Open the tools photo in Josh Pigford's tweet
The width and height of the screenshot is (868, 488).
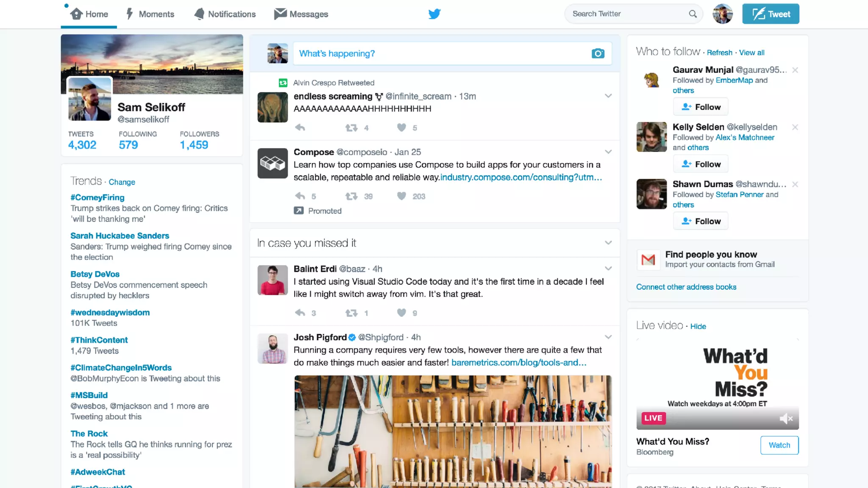point(453,431)
